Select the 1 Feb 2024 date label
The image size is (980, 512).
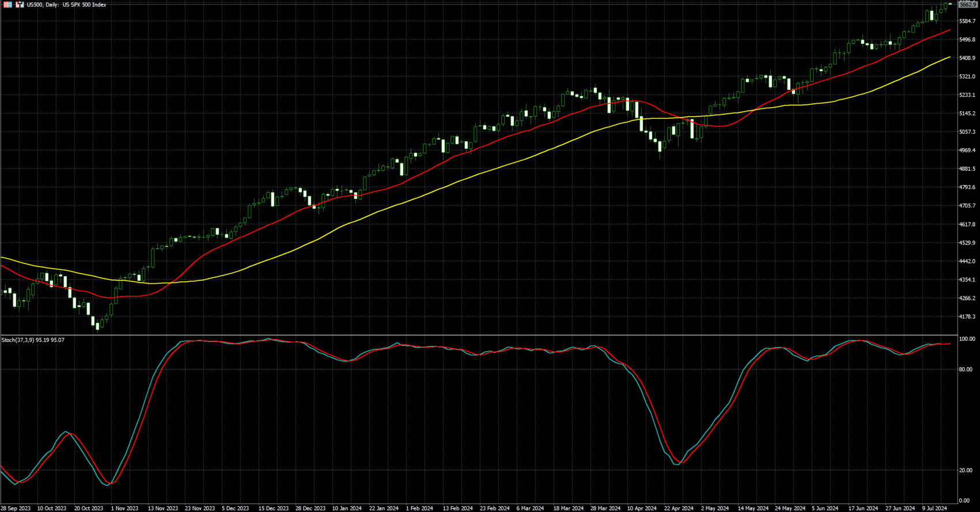pyautogui.click(x=419, y=509)
